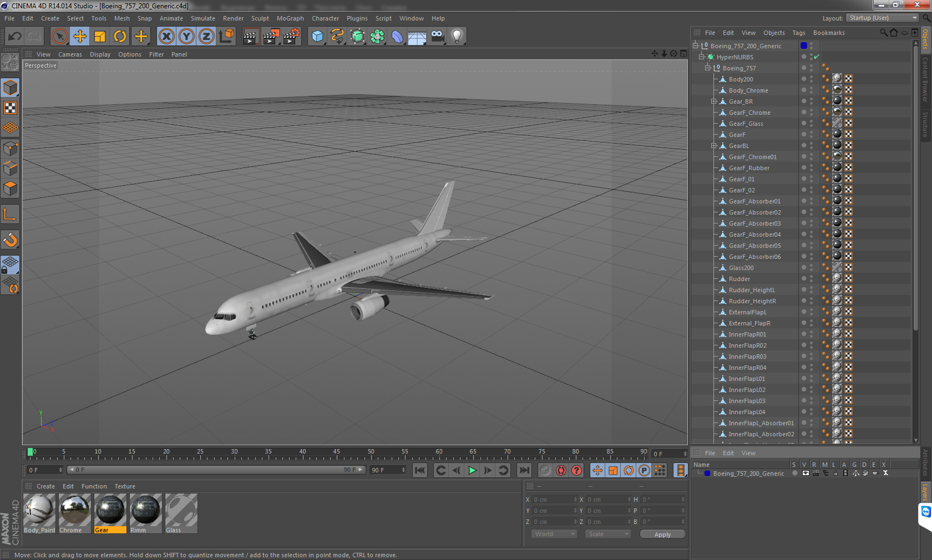Expand the GearBL tree node

(x=714, y=146)
